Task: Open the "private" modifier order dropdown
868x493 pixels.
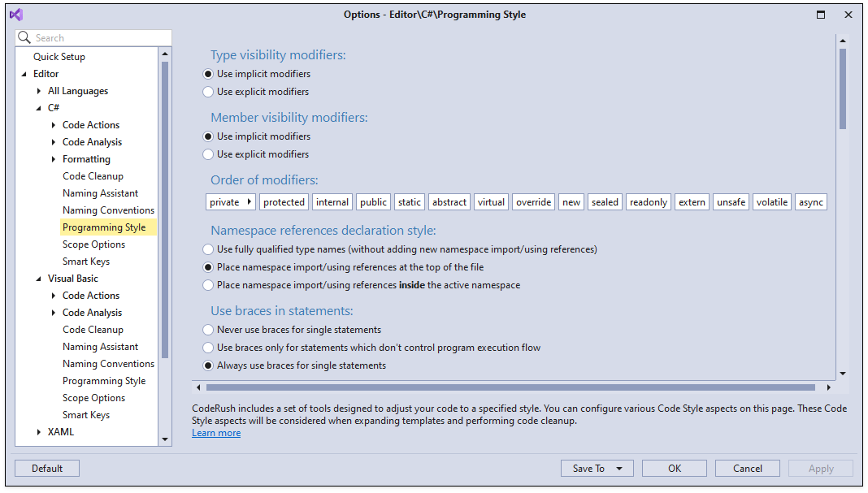Action: (x=248, y=201)
